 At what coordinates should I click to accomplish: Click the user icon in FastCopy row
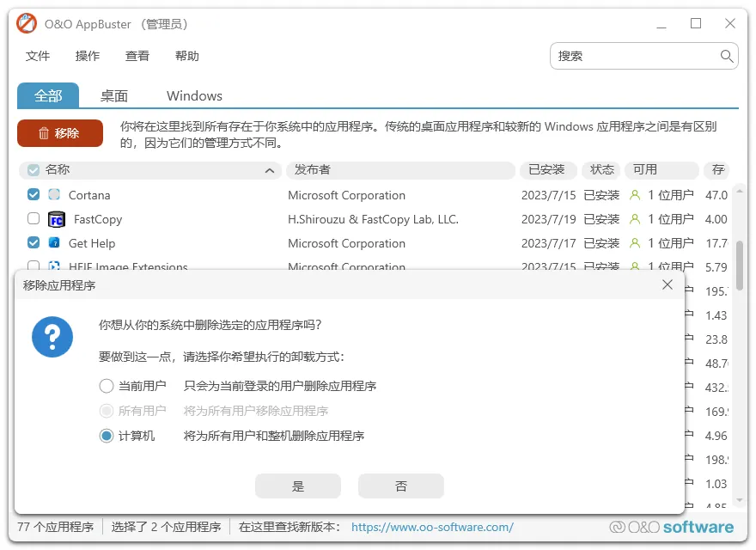tap(635, 219)
